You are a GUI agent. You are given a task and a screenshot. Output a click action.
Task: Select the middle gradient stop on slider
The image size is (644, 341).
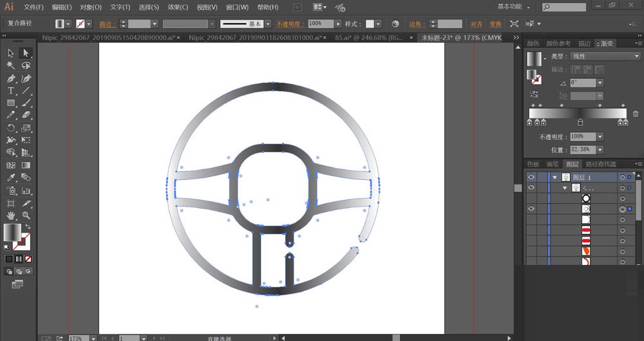(x=580, y=122)
